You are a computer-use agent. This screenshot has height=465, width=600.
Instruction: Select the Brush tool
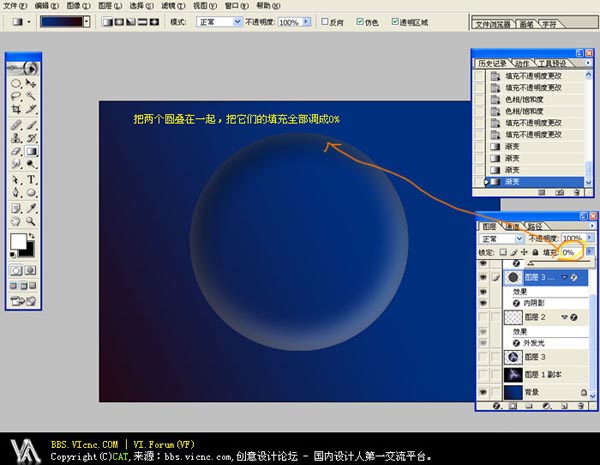(x=31, y=125)
